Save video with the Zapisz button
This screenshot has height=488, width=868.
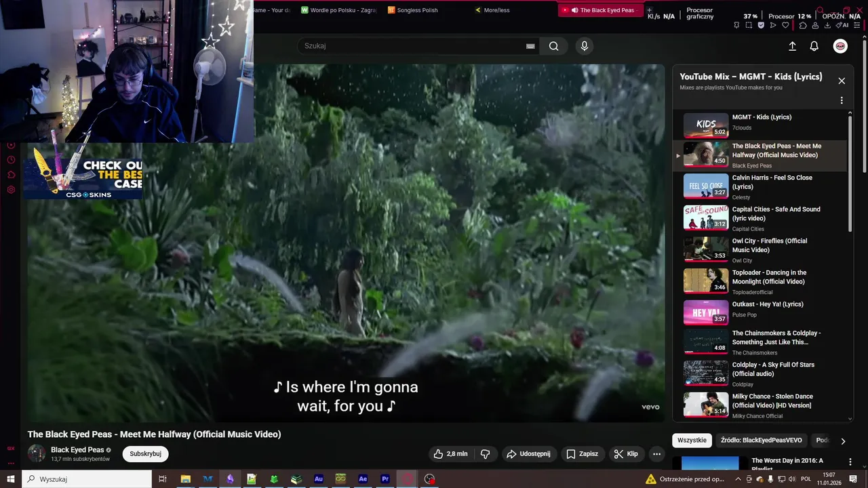tap(582, 454)
